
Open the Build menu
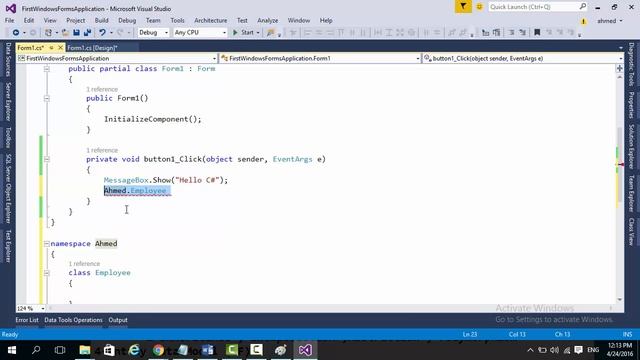pyautogui.click(x=101, y=20)
